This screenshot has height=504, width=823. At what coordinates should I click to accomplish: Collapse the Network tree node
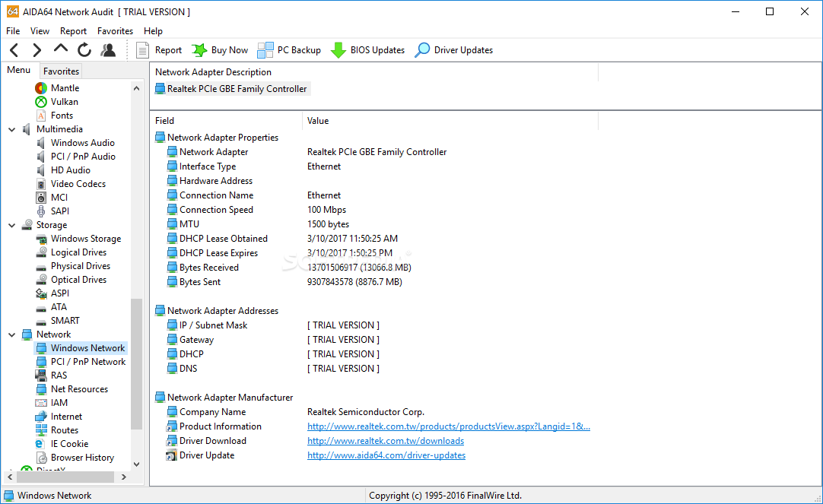(x=12, y=334)
